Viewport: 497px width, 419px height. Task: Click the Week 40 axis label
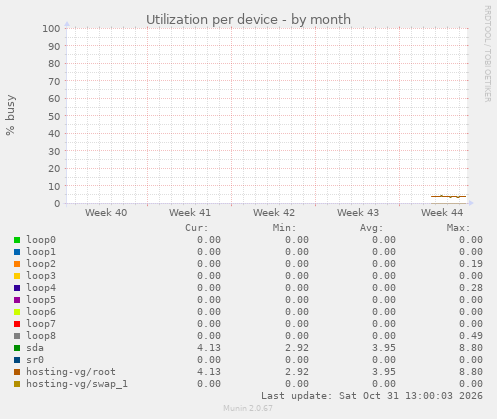[x=106, y=213]
